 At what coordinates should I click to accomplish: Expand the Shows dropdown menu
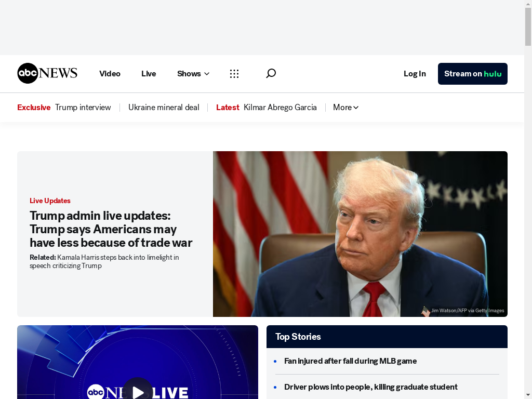click(193, 74)
